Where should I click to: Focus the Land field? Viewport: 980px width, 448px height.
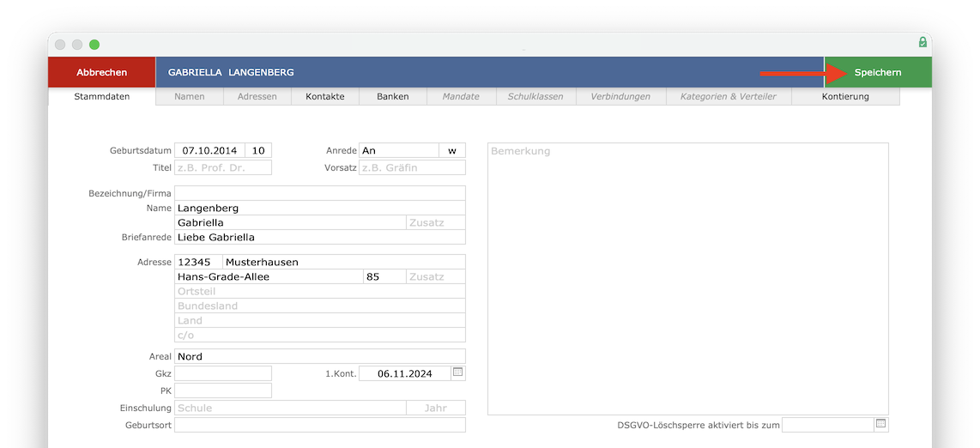[x=320, y=320]
